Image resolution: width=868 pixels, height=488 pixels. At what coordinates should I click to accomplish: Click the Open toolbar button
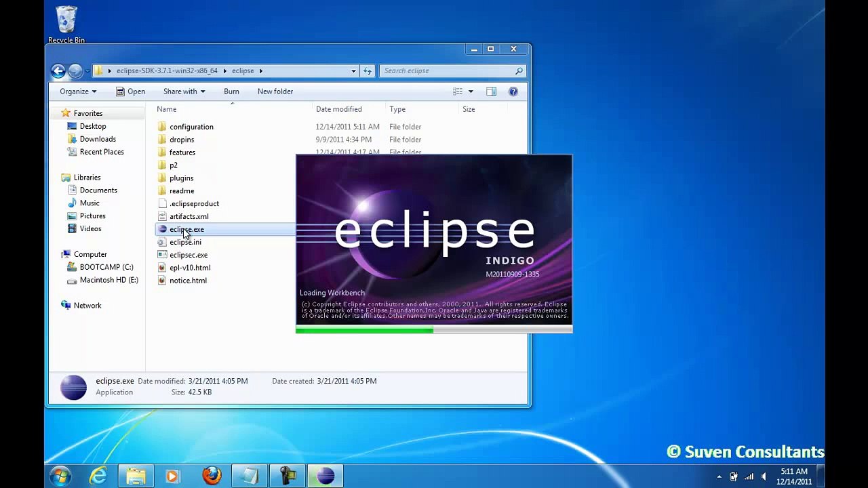[x=130, y=91]
